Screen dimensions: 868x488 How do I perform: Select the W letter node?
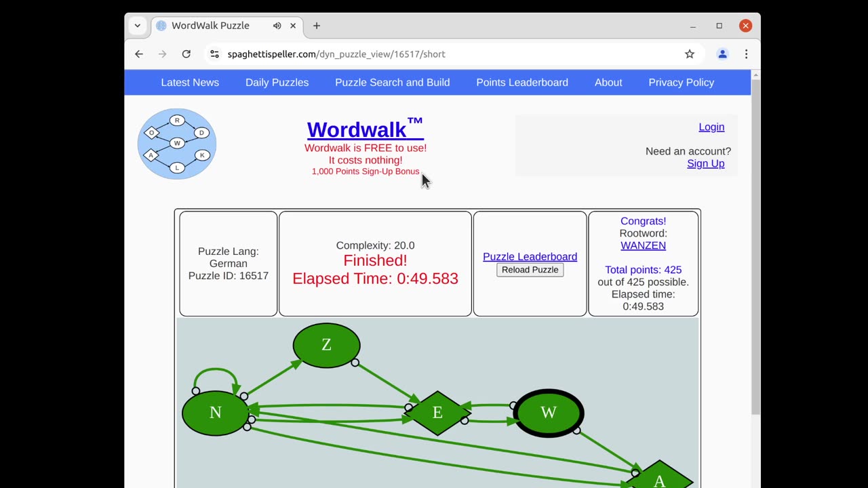[x=549, y=413]
